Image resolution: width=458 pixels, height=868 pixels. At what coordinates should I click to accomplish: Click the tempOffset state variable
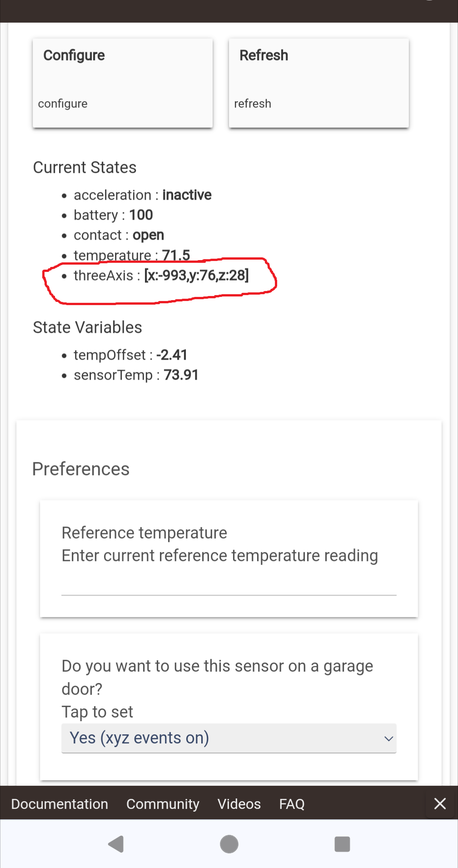pyautogui.click(x=130, y=355)
